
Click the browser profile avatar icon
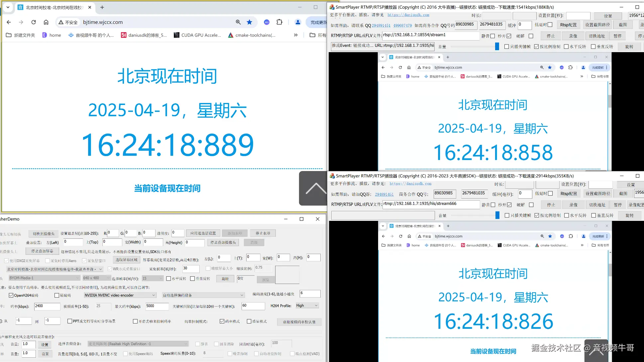pyautogui.click(x=298, y=22)
